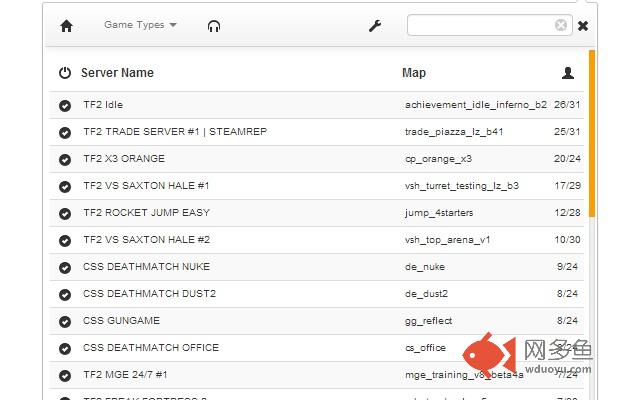This screenshot has width=640, height=400.
Task: Toggle check for TF2 ROCKET JUMP EASY
Action: point(65,213)
